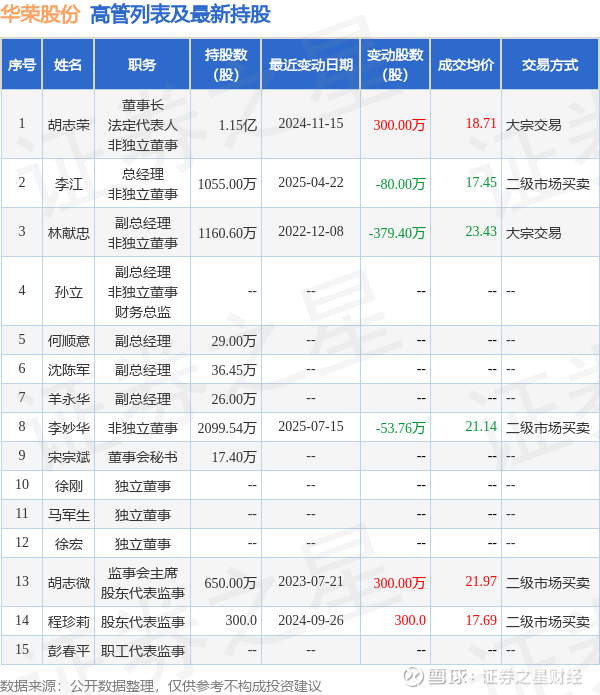Click the date 2025-07-15
Viewport: 600px width, 695px height.
coord(311,426)
